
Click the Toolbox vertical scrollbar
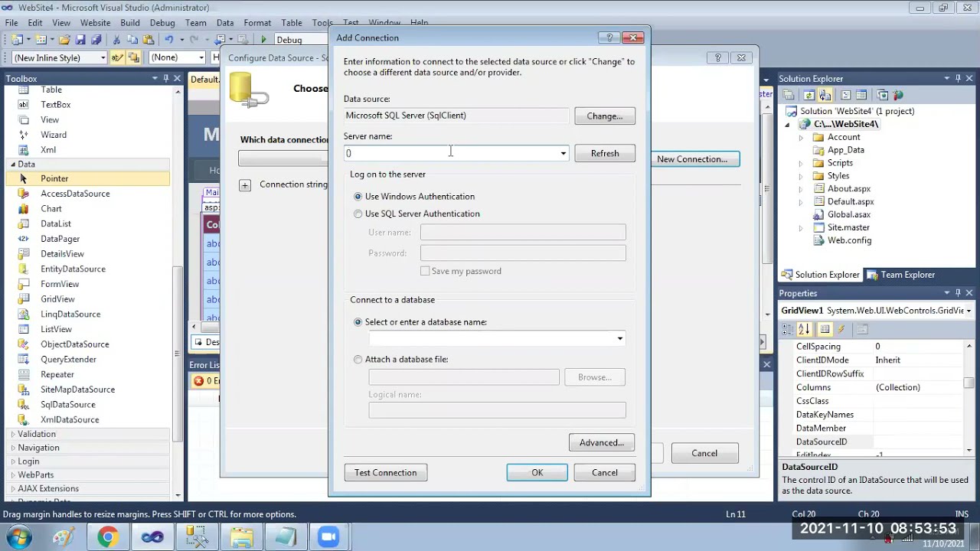pos(178,352)
